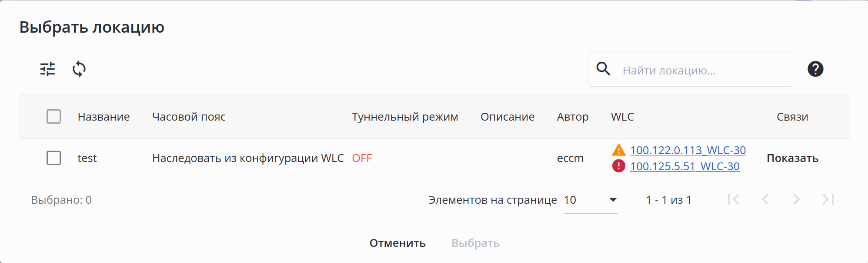Go to the previous page
The height and width of the screenshot is (263, 868).
pos(765,199)
